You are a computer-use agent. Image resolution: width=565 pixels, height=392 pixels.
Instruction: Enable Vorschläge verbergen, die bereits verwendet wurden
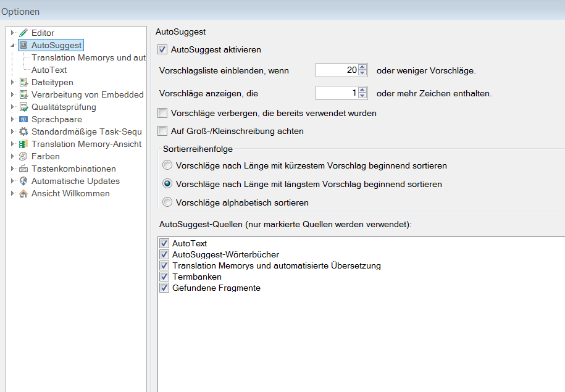click(162, 113)
